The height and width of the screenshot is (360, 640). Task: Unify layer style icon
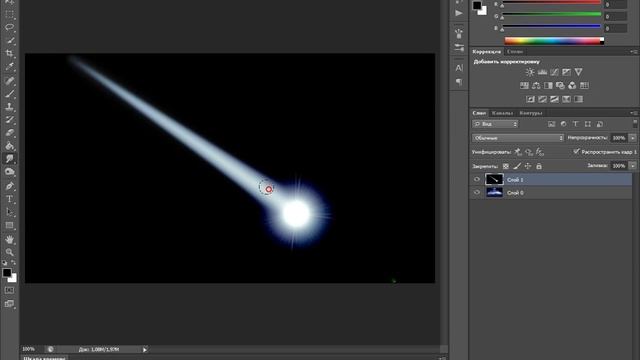pos(540,152)
